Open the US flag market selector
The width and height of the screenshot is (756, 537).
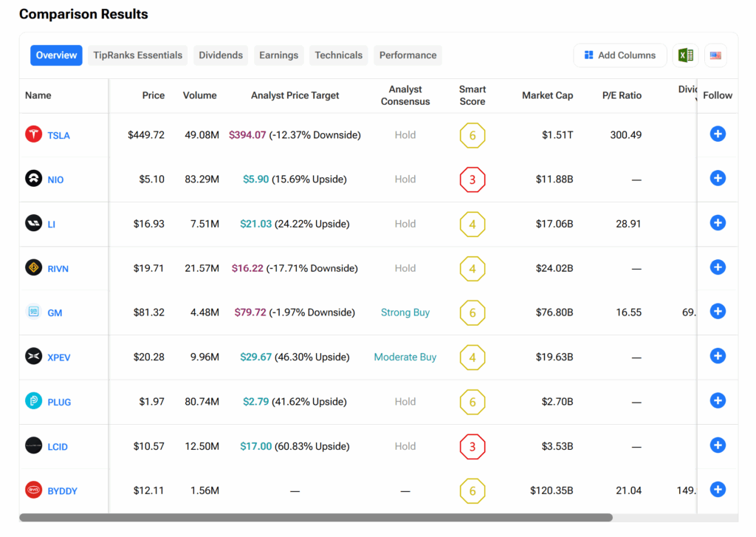715,55
